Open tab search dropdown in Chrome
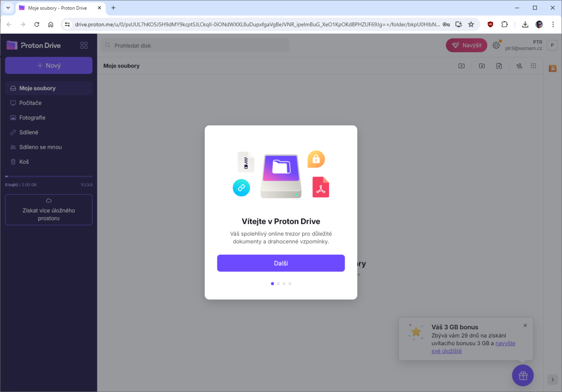Viewport: 562px width, 392px height. click(x=8, y=8)
